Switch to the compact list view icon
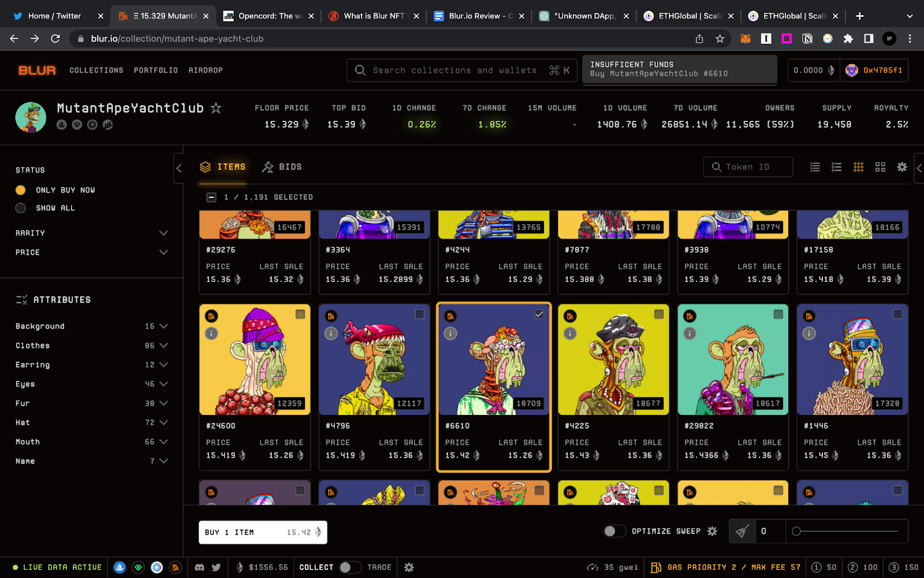Image resolution: width=924 pixels, height=578 pixels. [815, 167]
